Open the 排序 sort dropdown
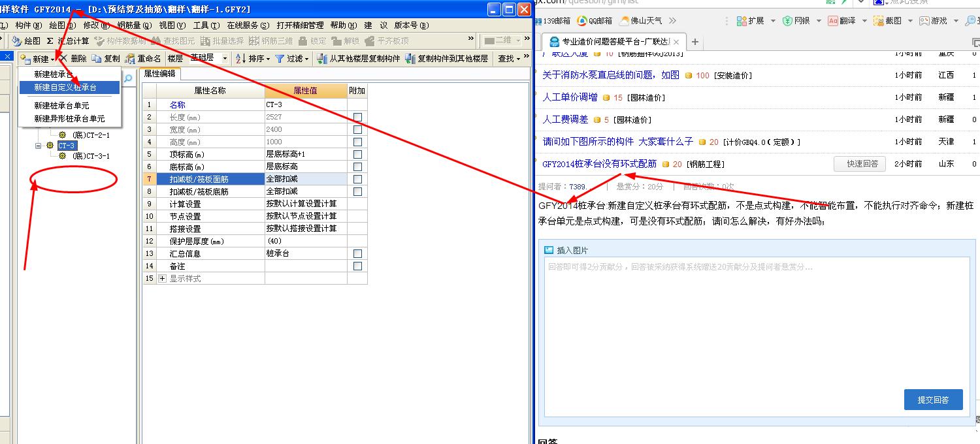The image size is (980, 444). (x=253, y=59)
